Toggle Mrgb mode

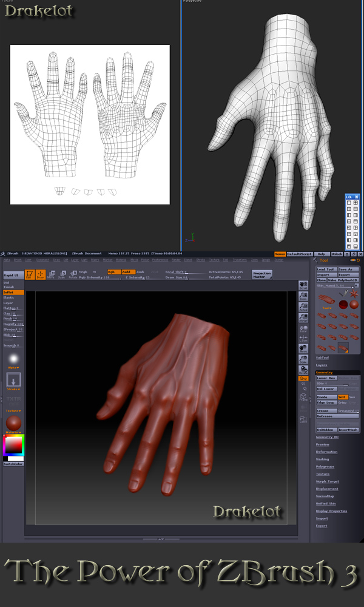pos(83,272)
